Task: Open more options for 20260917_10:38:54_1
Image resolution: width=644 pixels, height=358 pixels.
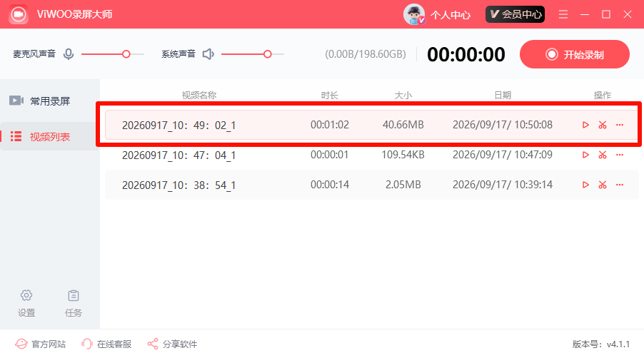Action: point(620,185)
